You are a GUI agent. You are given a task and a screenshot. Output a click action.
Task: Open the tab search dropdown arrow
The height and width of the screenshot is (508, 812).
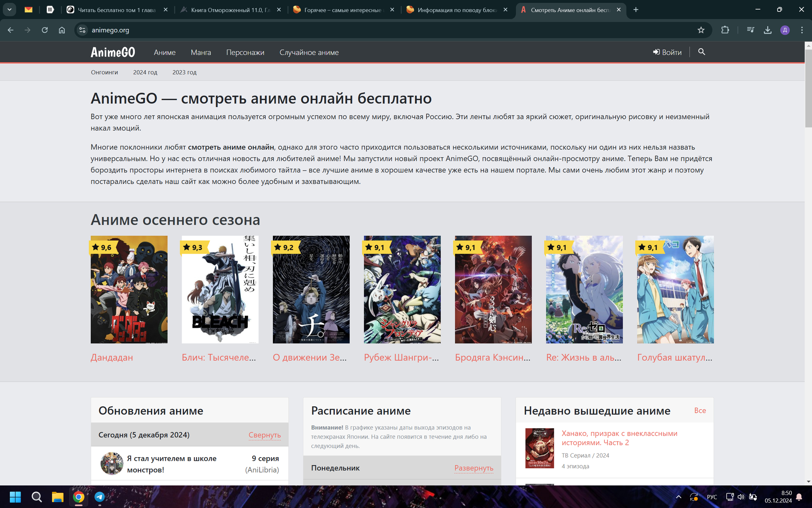pos(10,10)
